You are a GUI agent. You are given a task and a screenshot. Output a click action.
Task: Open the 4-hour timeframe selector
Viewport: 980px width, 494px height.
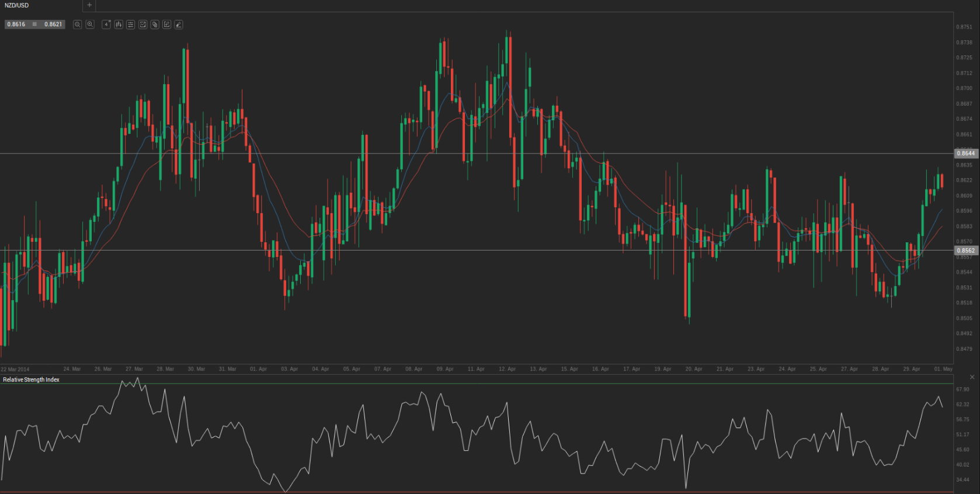click(106, 25)
